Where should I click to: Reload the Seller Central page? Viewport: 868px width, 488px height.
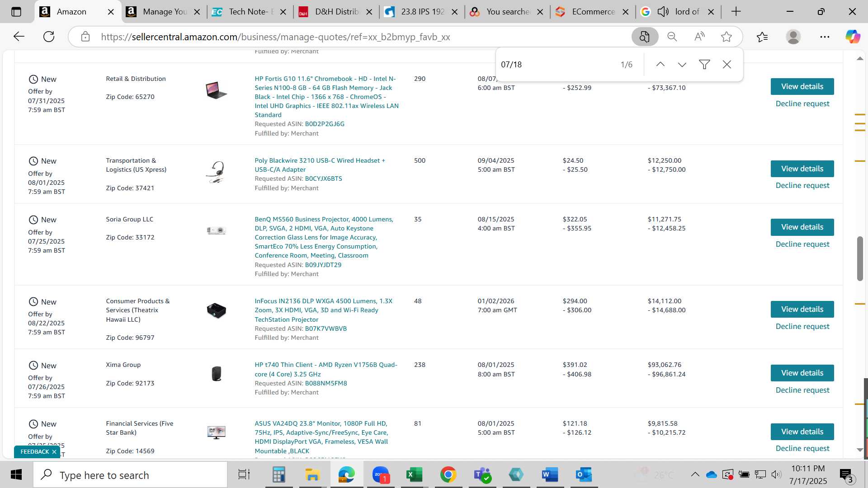pos(49,37)
